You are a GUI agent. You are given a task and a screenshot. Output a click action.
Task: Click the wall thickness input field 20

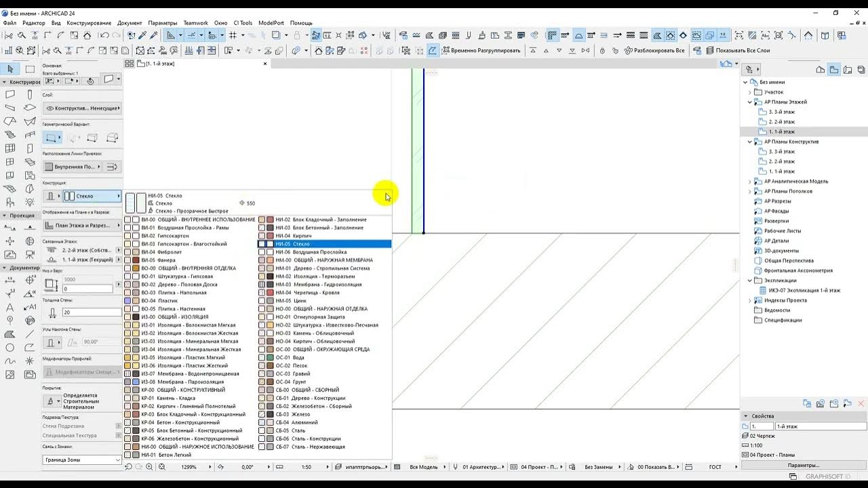(91, 312)
